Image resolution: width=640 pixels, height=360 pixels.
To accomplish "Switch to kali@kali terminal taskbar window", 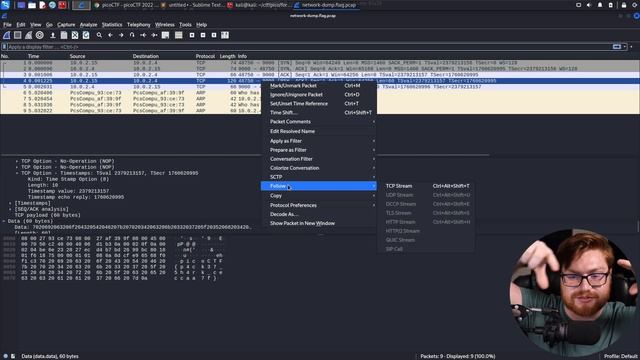I will click(258, 5).
